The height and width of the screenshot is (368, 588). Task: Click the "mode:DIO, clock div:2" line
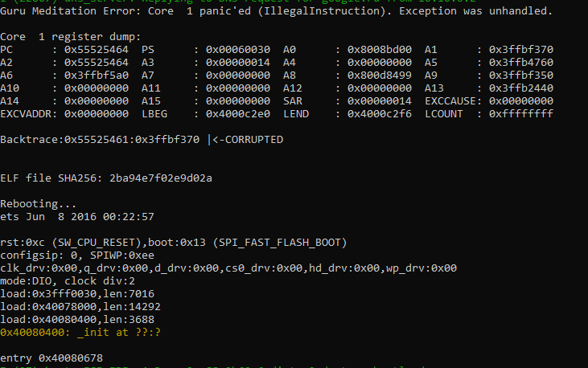pos(68,281)
